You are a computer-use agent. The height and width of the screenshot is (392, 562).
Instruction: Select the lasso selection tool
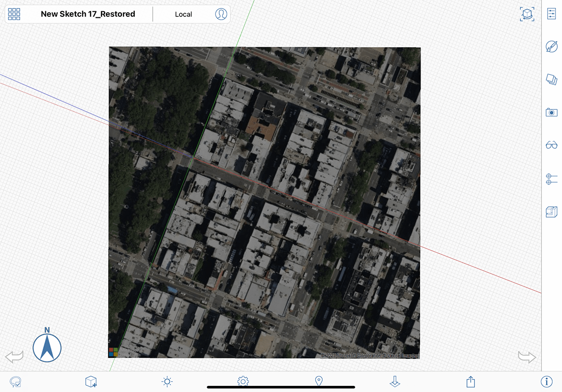[15, 382]
